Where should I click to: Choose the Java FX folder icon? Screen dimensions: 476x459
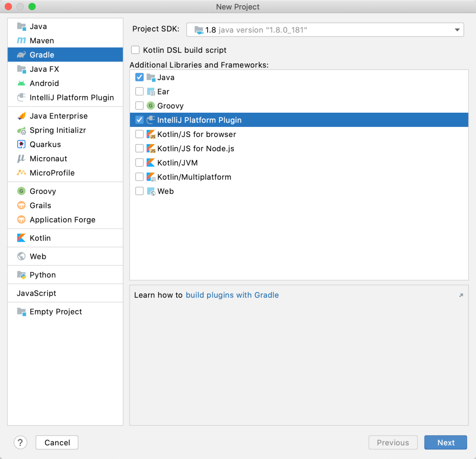pos(21,69)
